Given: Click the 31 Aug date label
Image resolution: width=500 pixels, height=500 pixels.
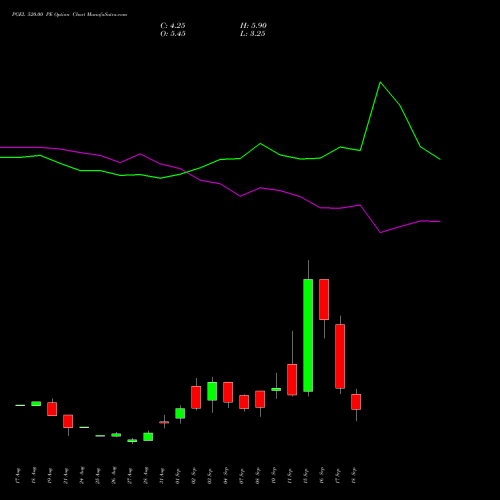Looking at the screenshot, I should coord(162,476).
